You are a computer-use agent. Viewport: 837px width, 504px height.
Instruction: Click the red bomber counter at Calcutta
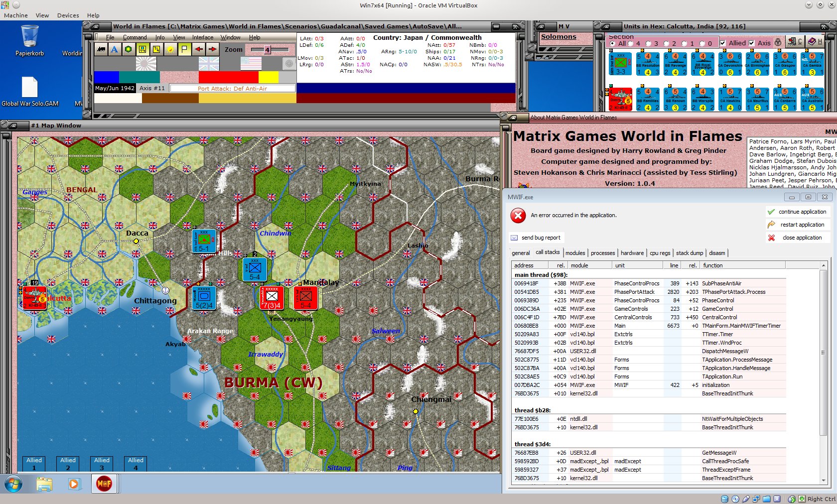(x=34, y=298)
